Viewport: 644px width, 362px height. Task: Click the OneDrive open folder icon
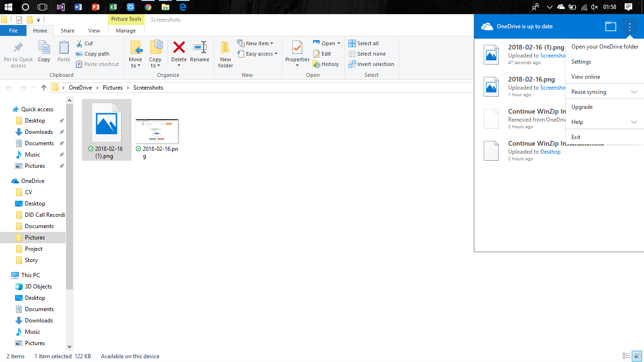(x=611, y=26)
